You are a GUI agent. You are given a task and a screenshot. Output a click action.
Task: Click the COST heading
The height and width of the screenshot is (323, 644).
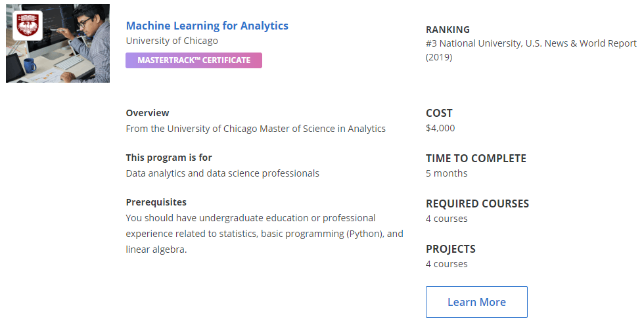click(x=439, y=114)
